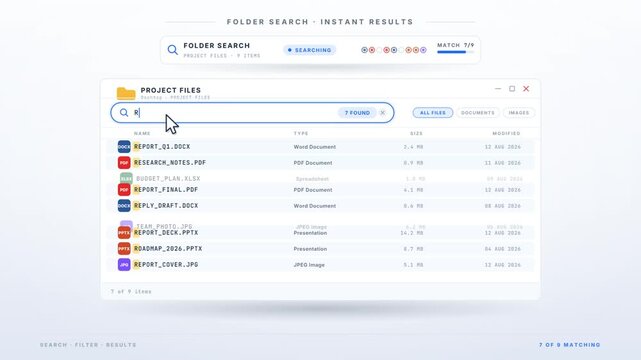Switch to the Images filter tab
The image size is (641, 360).
point(519,113)
